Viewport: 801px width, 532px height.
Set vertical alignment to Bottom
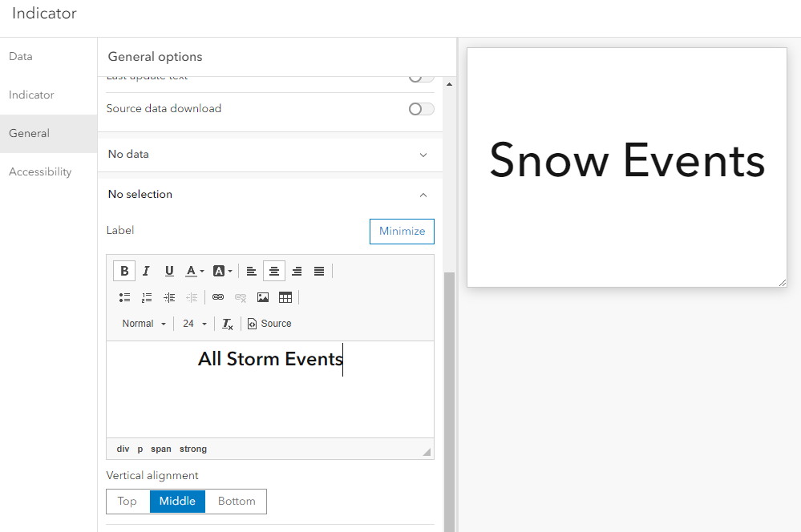236,501
